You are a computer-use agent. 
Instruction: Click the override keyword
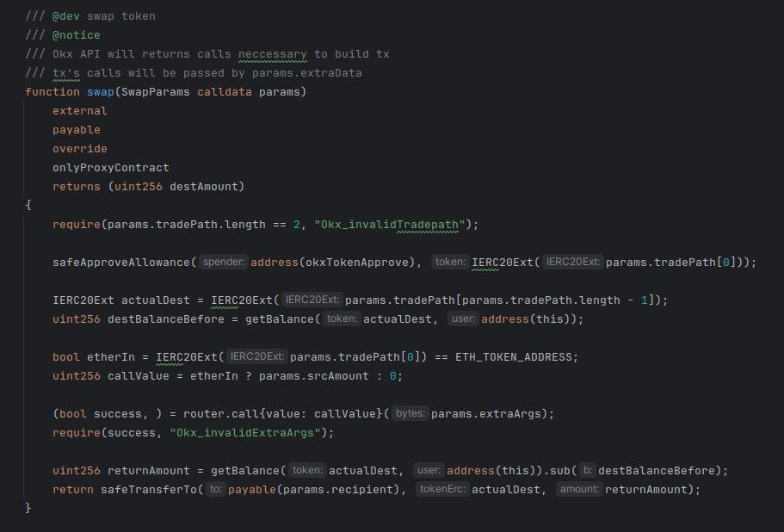click(79, 149)
